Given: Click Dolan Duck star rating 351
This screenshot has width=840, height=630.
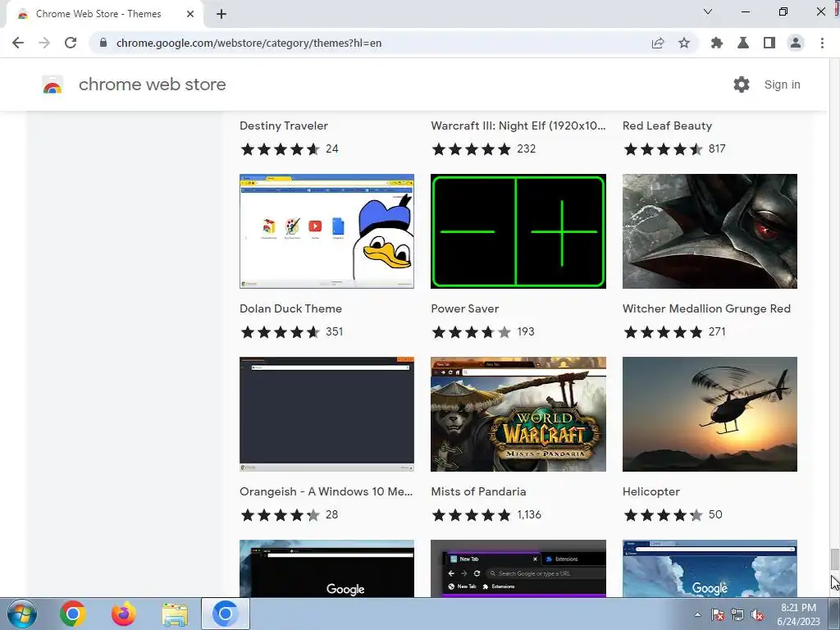Looking at the screenshot, I should [x=291, y=332].
